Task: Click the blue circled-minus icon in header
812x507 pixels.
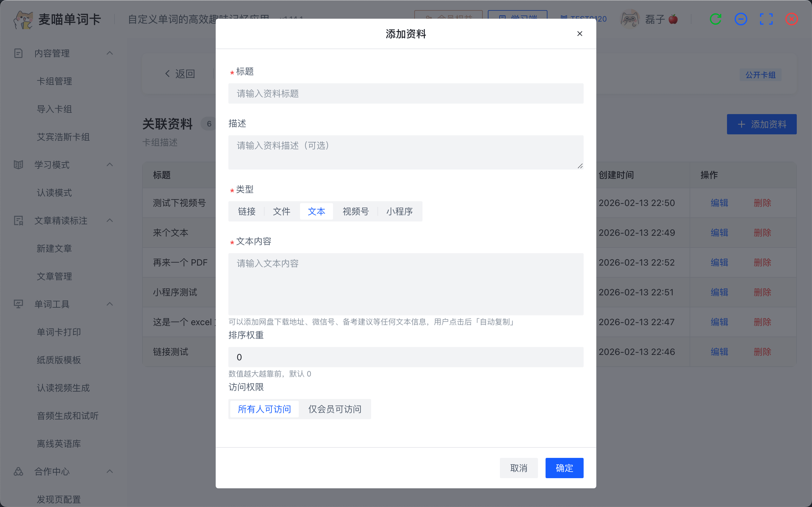Action: click(x=741, y=19)
